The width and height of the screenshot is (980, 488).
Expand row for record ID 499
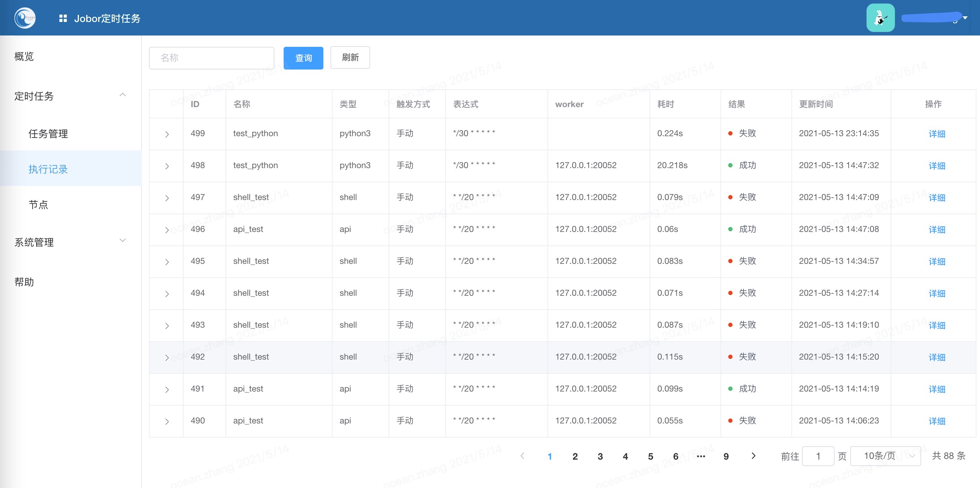167,134
